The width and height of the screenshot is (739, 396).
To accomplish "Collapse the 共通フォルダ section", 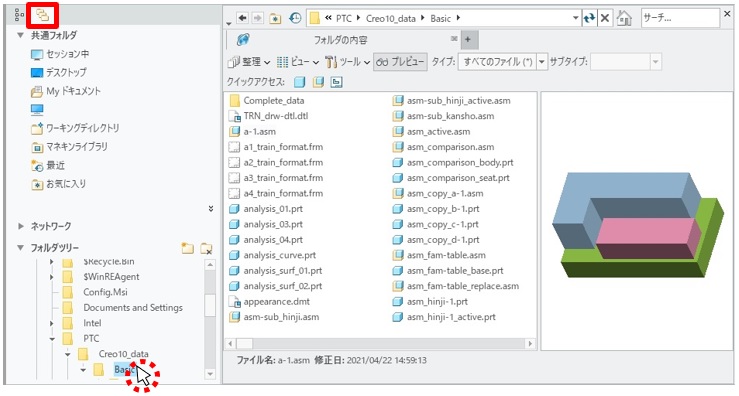I will 20,35.
